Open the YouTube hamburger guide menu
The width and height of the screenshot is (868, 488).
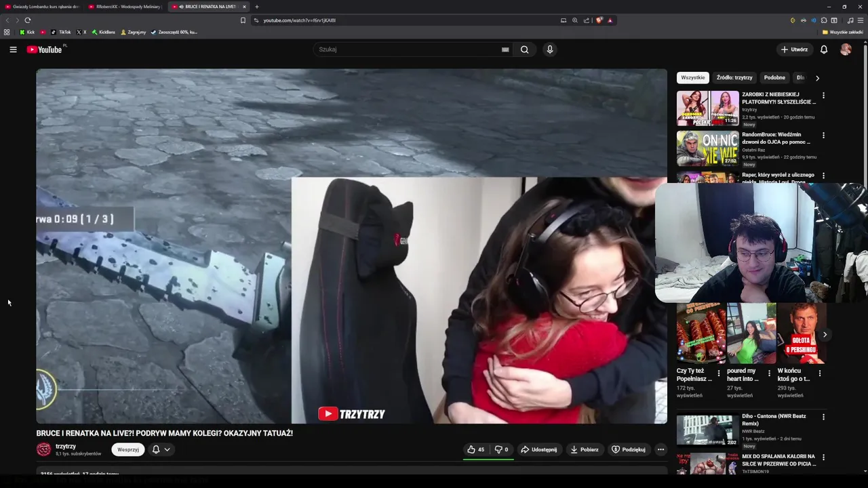[13, 49]
